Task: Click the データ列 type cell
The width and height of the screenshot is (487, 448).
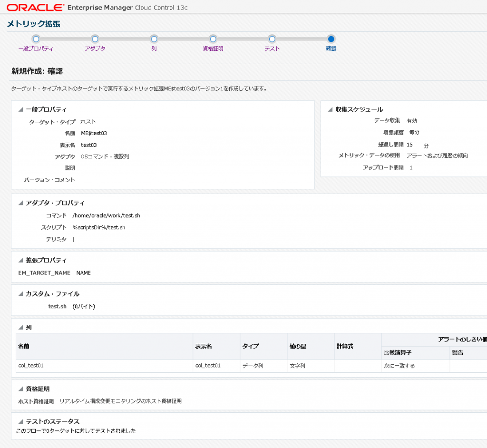Action: tap(263, 366)
